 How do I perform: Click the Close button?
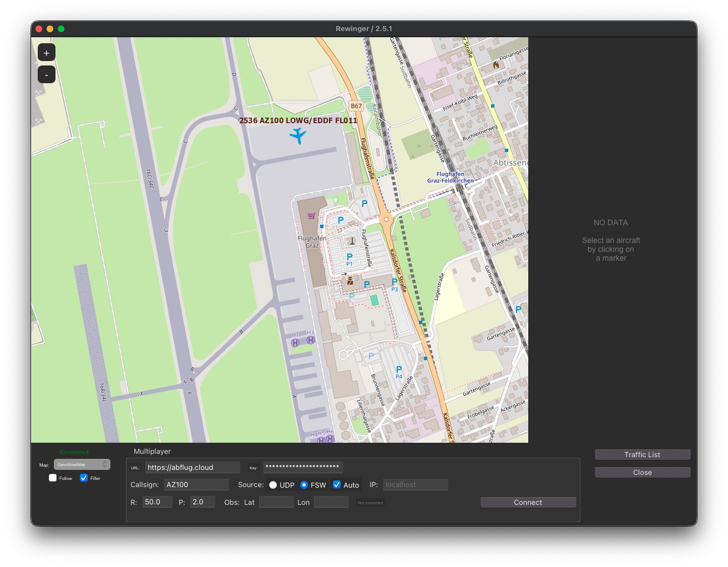[642, 472]
